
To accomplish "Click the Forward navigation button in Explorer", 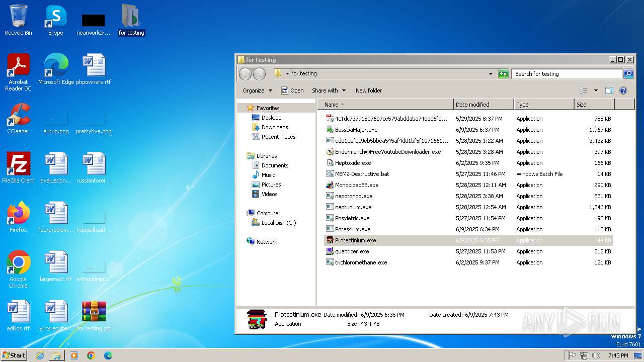I will [259, 74].
